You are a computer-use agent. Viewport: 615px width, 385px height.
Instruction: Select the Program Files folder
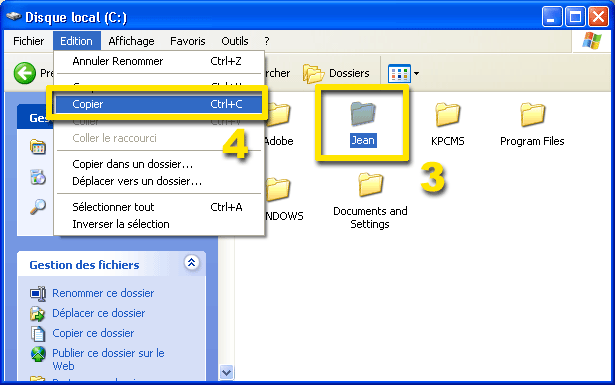532,124
